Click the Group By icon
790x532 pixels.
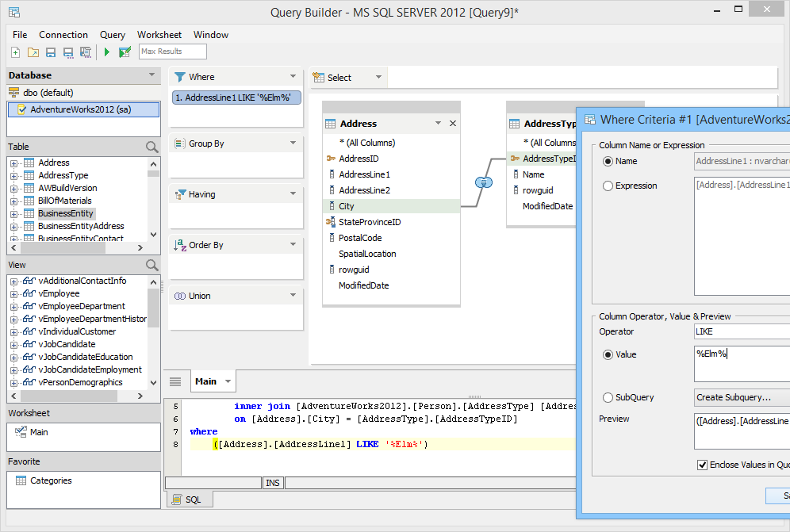(x=179, y=144)
